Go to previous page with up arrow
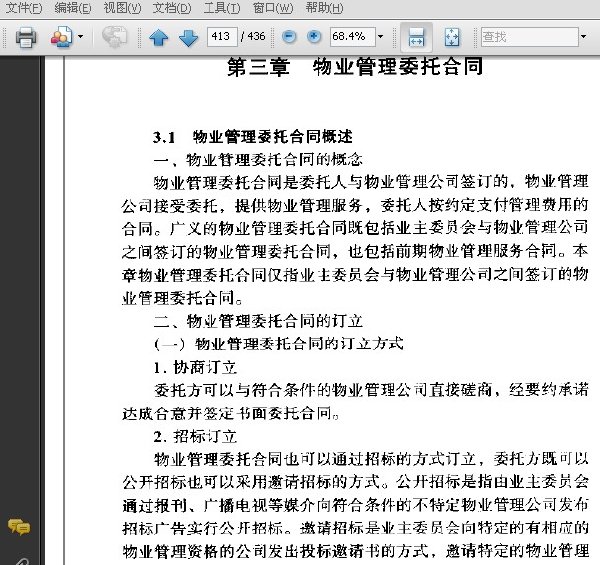600x565 pixels. [x=159, y=37]
